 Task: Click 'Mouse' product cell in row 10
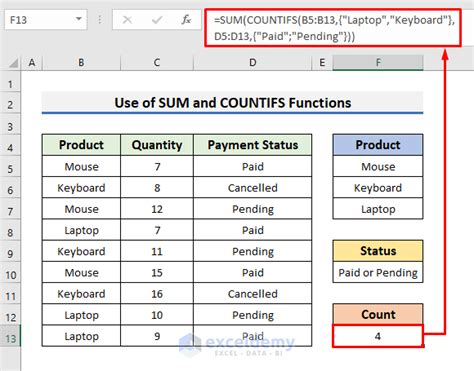pyautogui.click(x=81, y=273)
